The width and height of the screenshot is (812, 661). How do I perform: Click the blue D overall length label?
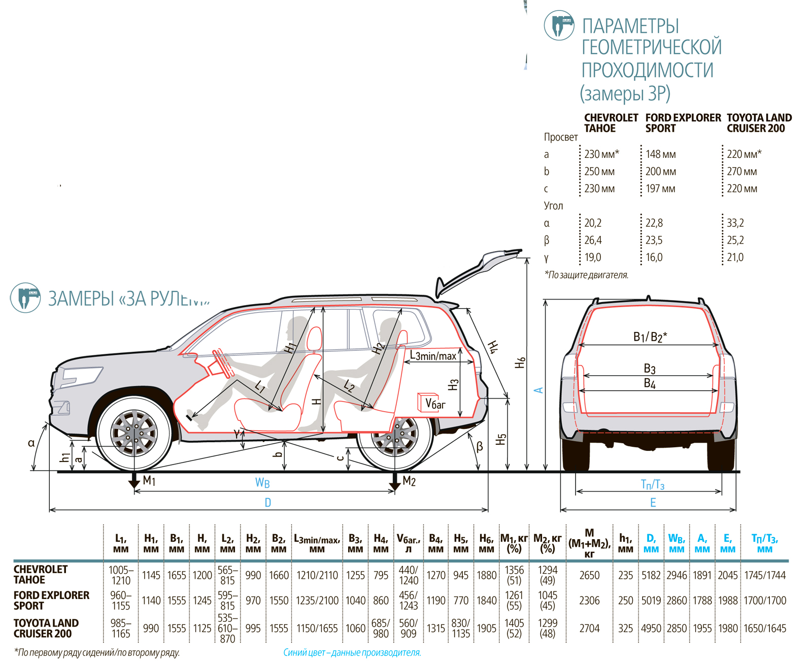click(268, 503)
